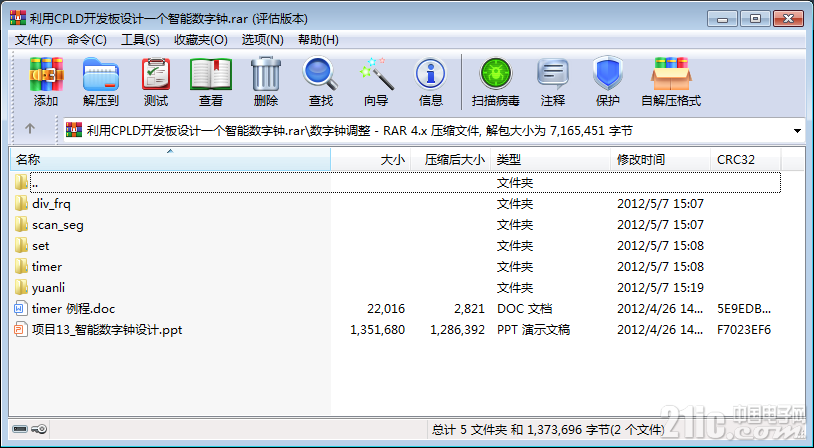Click the parent folder ".." icon

21,182
